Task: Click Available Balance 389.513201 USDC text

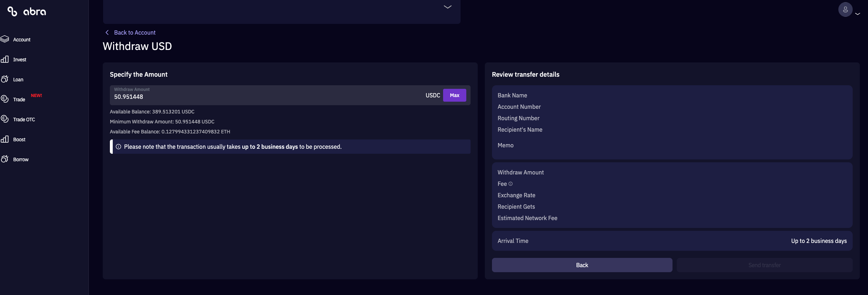Action: [152, 112]
